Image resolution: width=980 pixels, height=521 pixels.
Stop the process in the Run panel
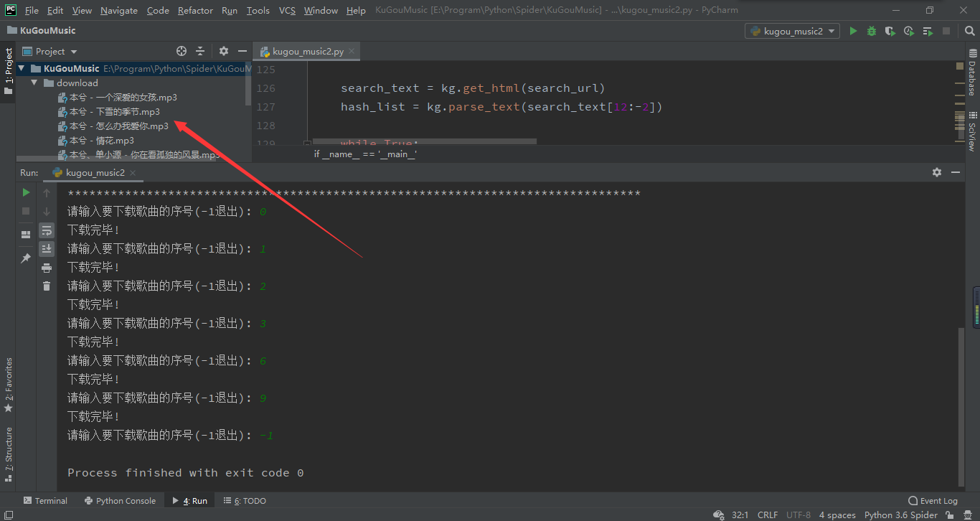pos(26,211)
